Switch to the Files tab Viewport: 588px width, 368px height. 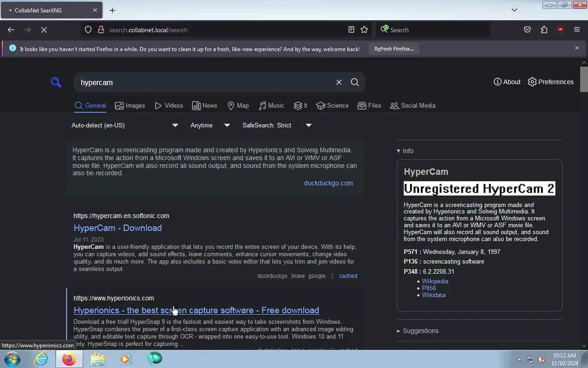[369, 105]
